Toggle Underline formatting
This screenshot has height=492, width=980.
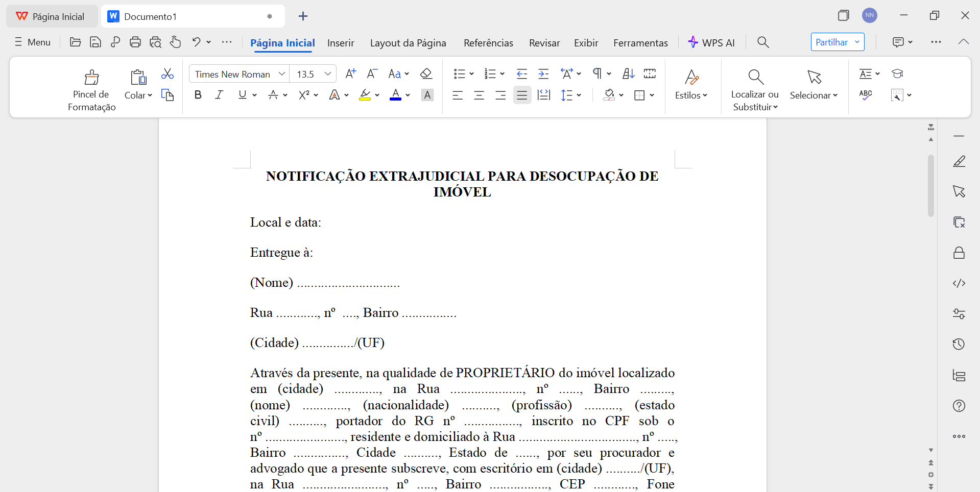pyautogui.click(x=242, y=95)
